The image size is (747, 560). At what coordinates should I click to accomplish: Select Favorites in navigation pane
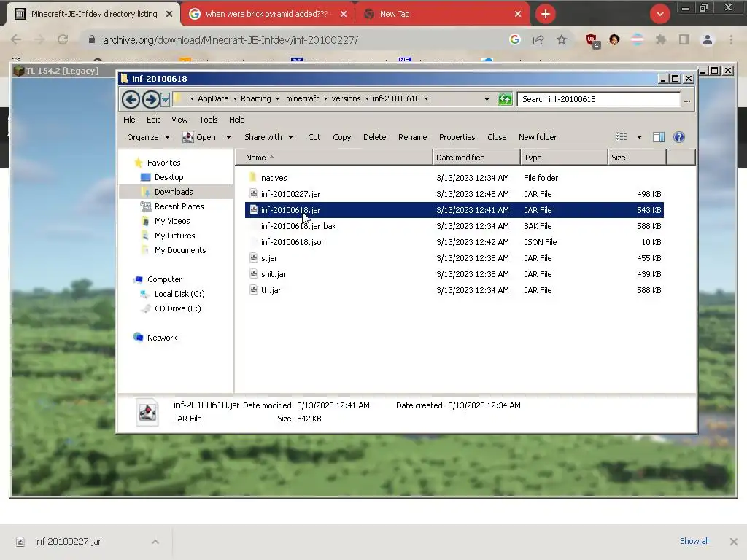pyautogui.click(x=163, y=163)
